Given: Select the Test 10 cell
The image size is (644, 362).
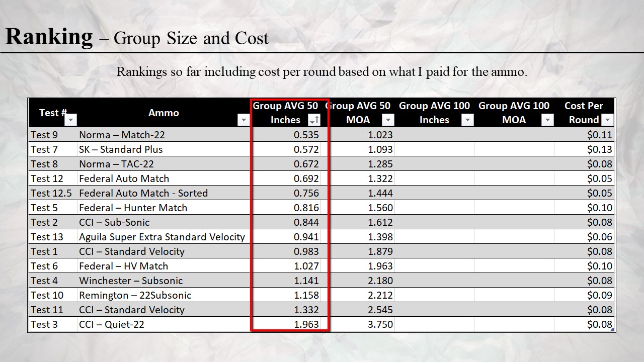Looking at the screenshot, I should 52,295.
